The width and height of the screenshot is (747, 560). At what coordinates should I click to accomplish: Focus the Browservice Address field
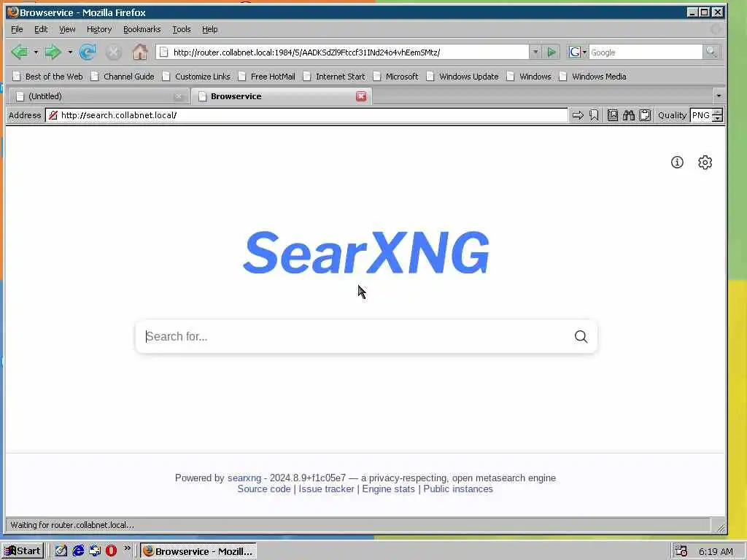click(307, 115)
